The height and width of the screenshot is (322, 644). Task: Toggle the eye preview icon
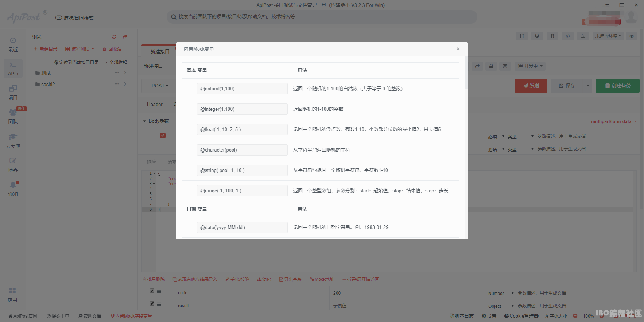(x=632, y=36)
